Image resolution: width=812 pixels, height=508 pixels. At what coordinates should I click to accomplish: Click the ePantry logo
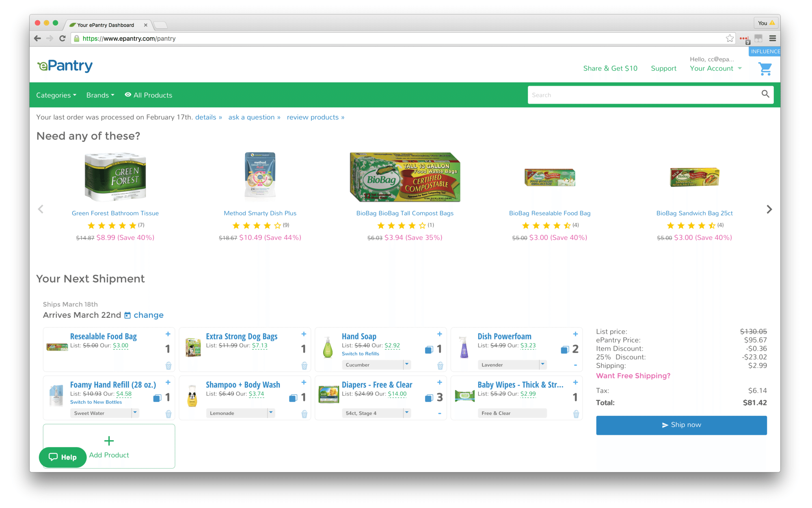click(65, 65)
